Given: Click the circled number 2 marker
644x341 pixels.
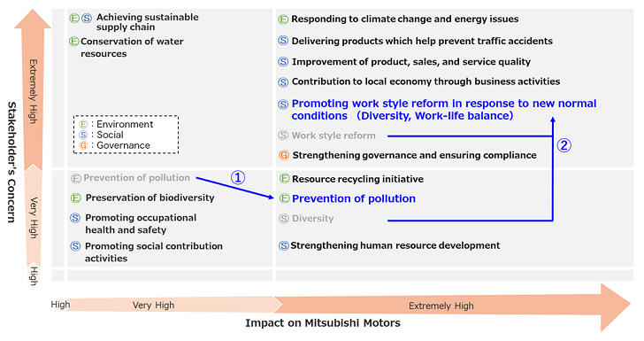Looking at the screenshot, I should (563, 145).
